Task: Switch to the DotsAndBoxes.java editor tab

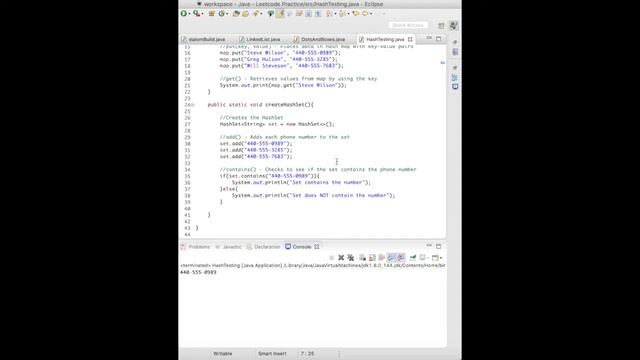Action: click(x=319, y=39)
